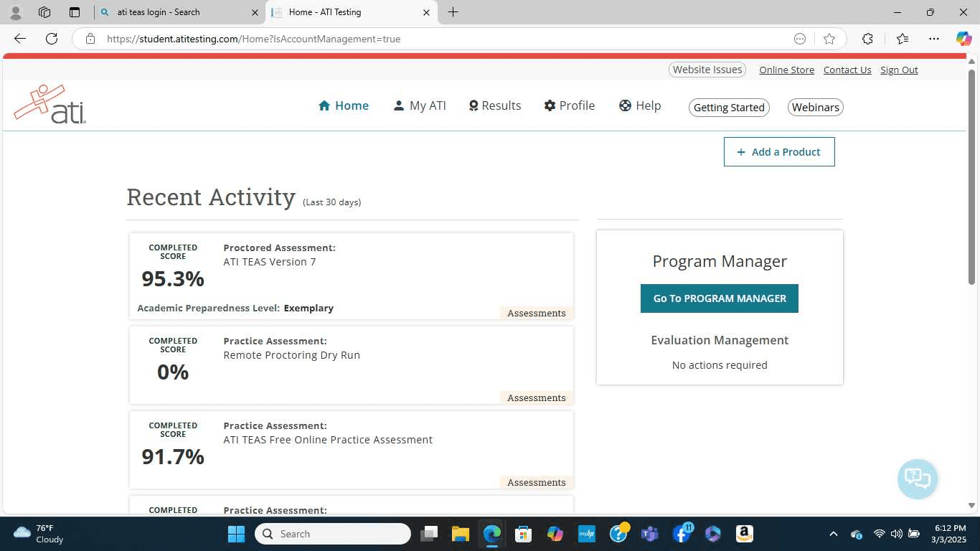This screenshot has height=551, width=980.
Task: Click the Sign Out link
Action: tap(899, 70)
